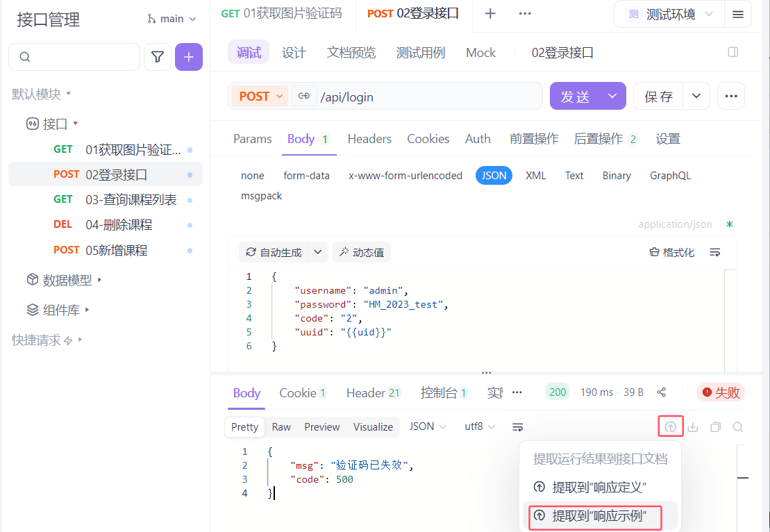Select x-www-form-urlencoded body type
This screenshot has height=532, width=770.
pos(405,176)
